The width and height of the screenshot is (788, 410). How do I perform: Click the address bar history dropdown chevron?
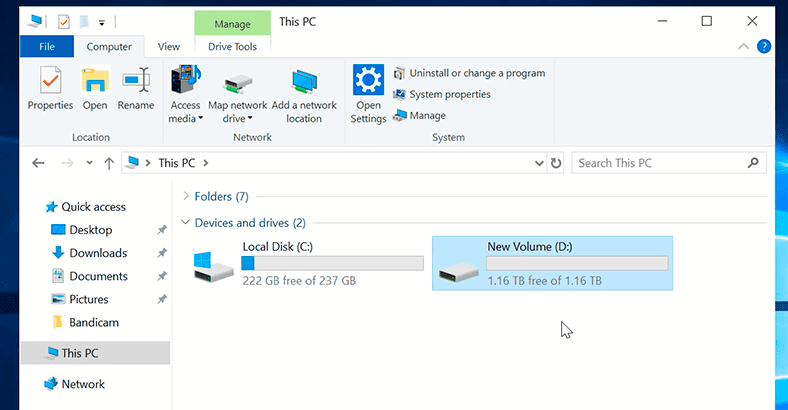539,163
